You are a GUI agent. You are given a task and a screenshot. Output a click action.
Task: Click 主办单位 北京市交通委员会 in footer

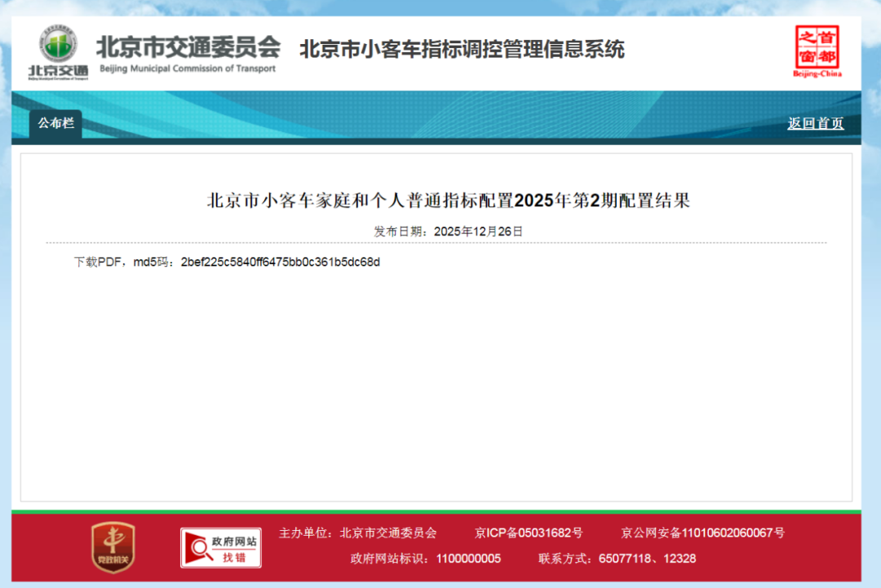click(x=358, y=533)
